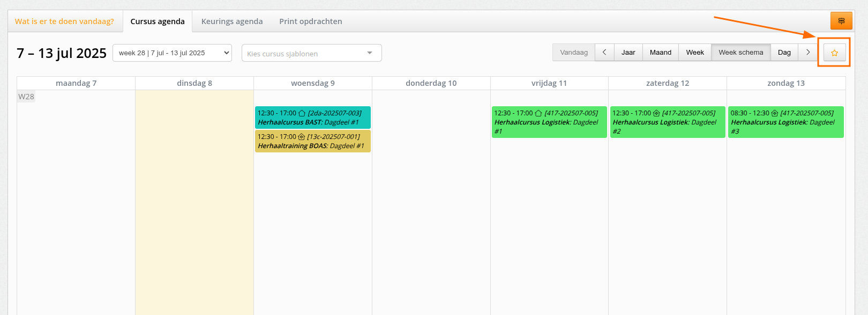Click the house icon in Saturday Logistiek event
Viewport: 868px width, 315px height.
pyautogui.click(x=656, y=113)
